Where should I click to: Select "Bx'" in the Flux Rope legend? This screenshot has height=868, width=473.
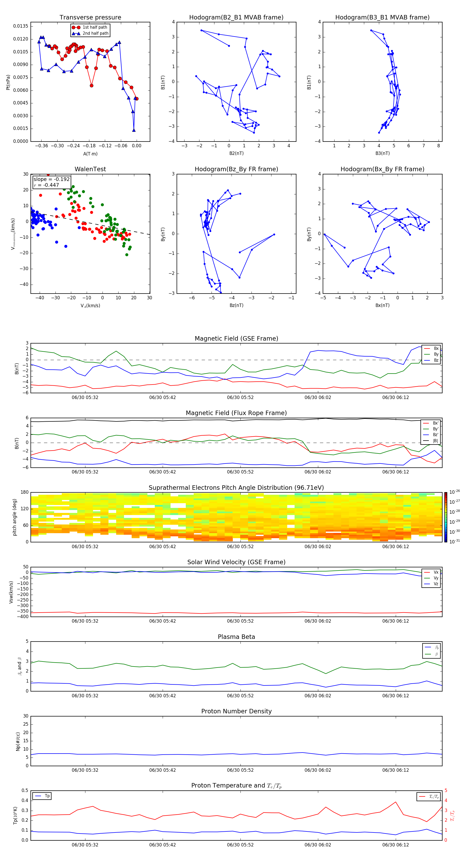(431, 423)
